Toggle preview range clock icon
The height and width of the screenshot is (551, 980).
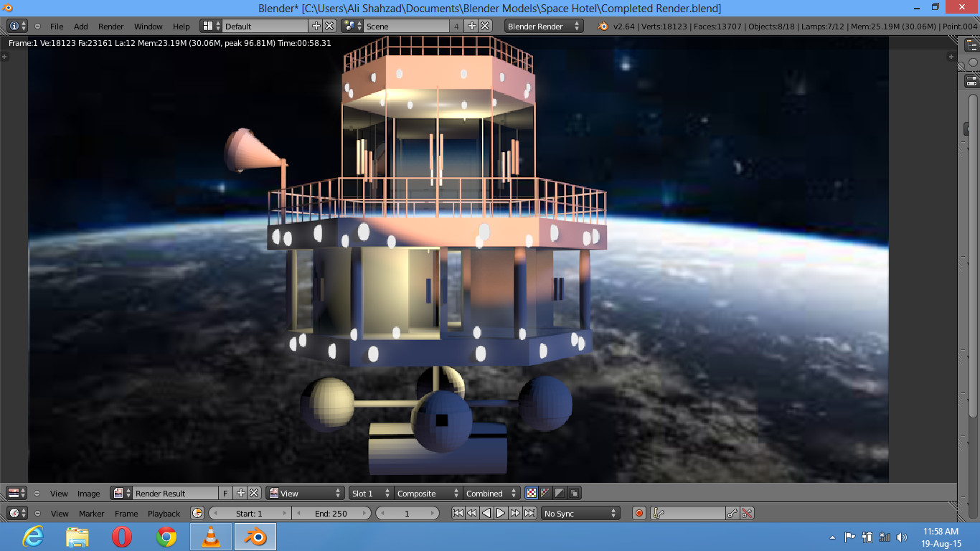pyautogui.click(x=197, y=514)
